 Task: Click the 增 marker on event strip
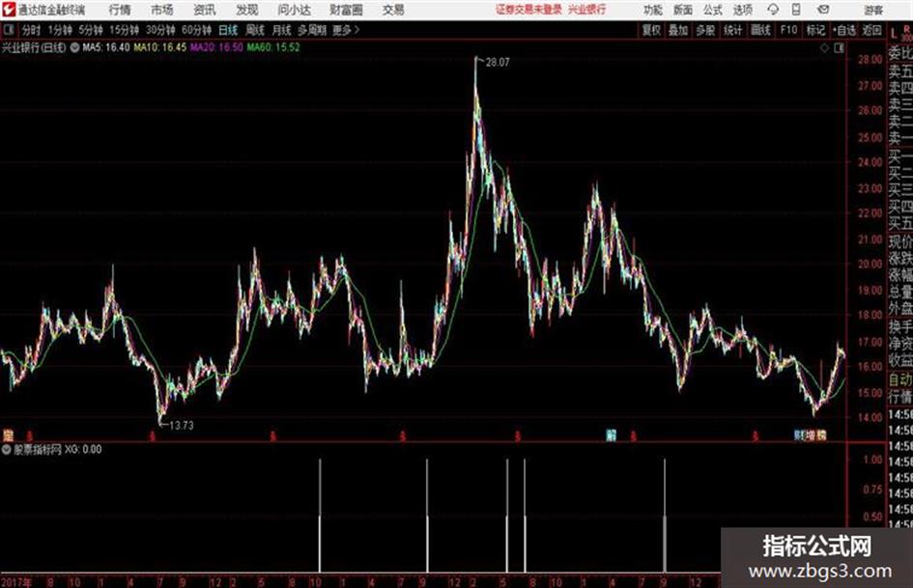point(810,435)
